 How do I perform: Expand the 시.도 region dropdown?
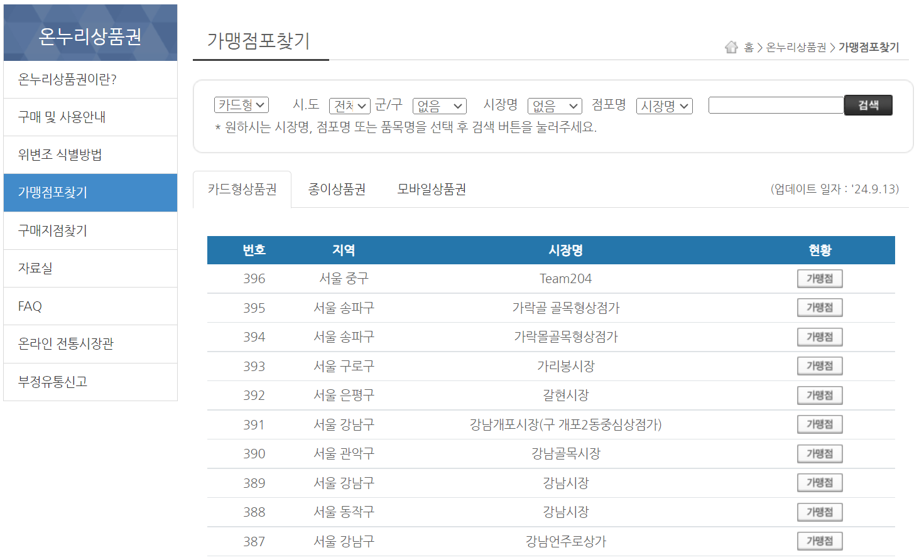[x=350, y=105]
